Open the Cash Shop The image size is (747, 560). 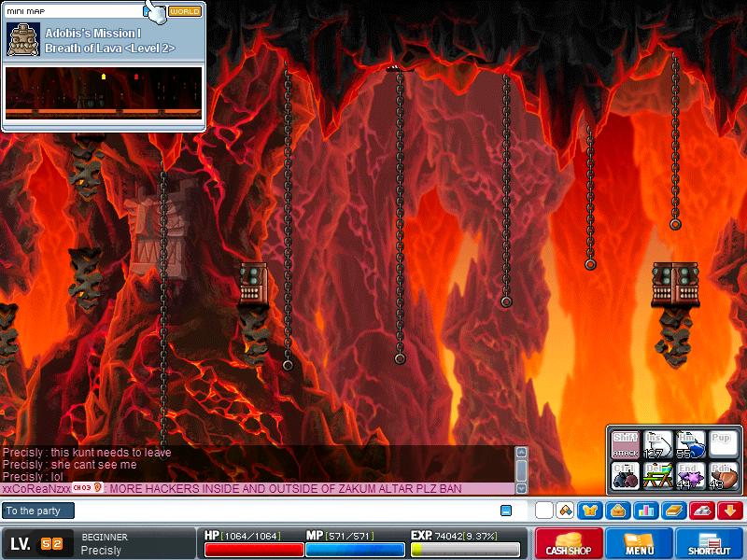pyautogui.click(x=569, y=543)
